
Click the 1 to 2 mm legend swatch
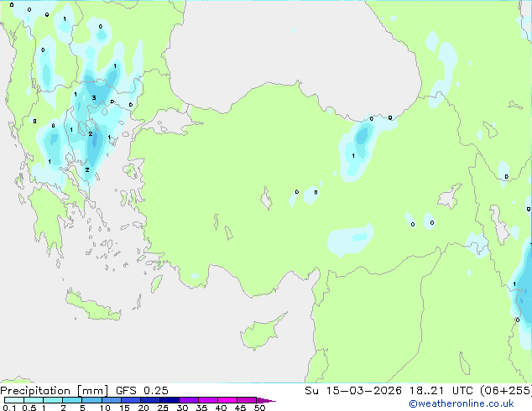pyautogui.click(x=53, y=400)
